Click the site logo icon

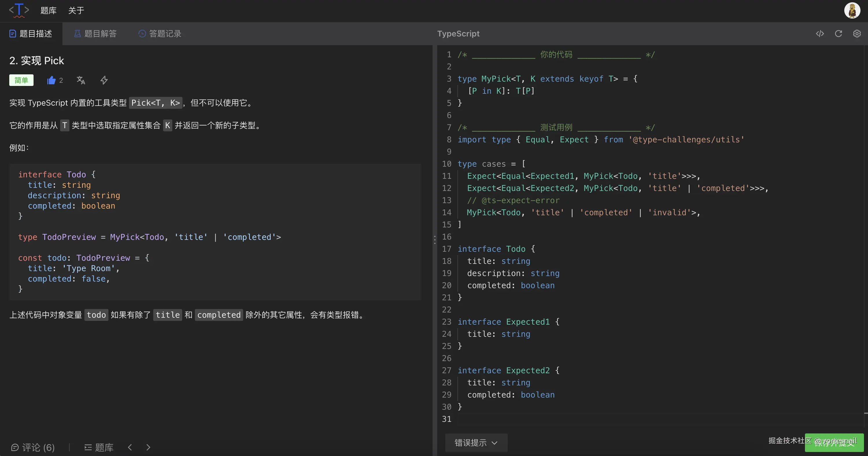(19, 10)
